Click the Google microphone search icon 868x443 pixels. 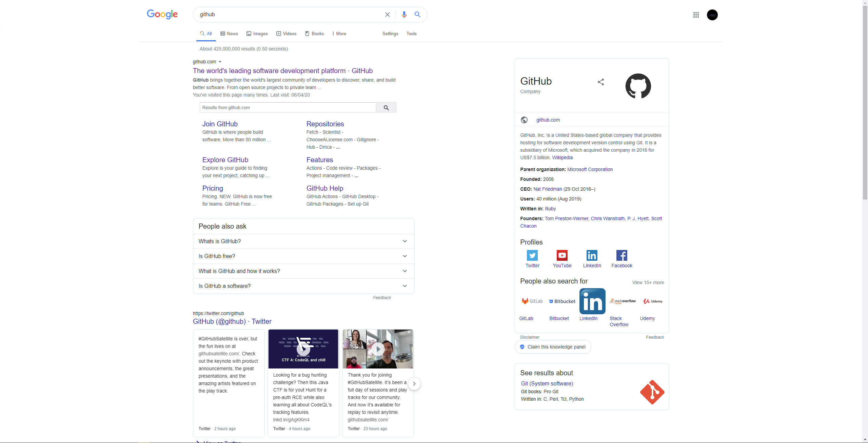[x=403, y=15]
